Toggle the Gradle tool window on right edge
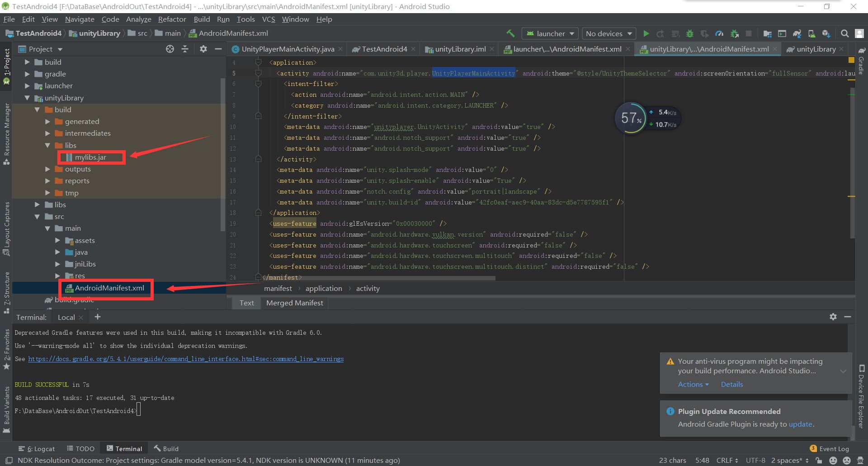 [862, 61]
